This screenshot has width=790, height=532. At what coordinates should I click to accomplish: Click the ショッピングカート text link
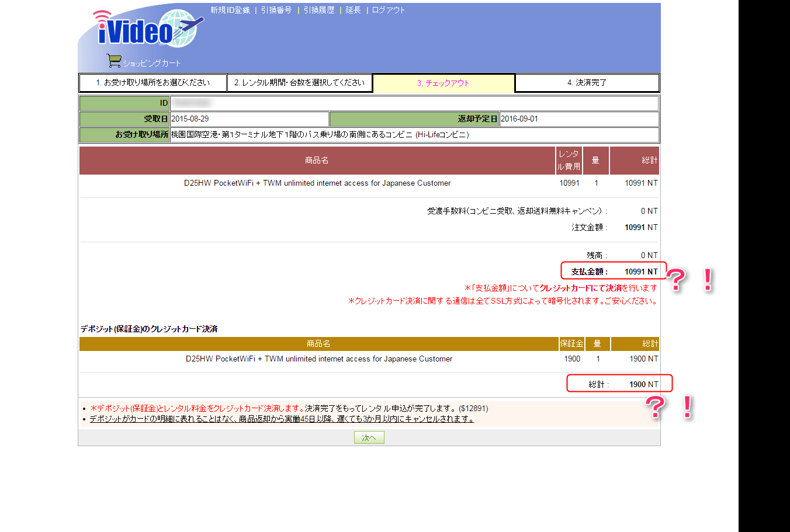152,63
